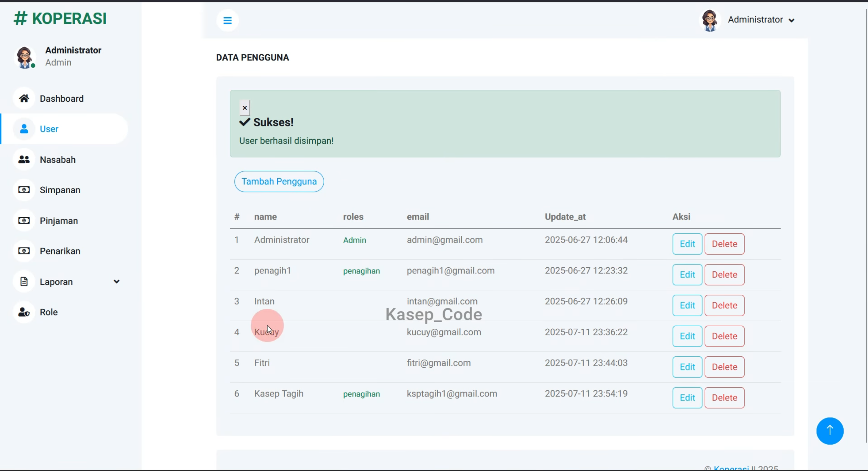
Task: Dismiss the Sukses alert with the × button
Action: 245,108
